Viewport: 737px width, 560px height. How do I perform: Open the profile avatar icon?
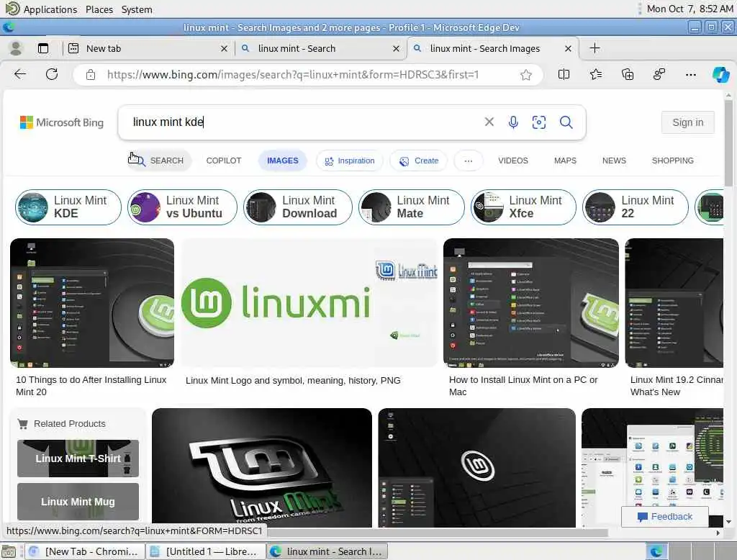(x=16, y=48)
